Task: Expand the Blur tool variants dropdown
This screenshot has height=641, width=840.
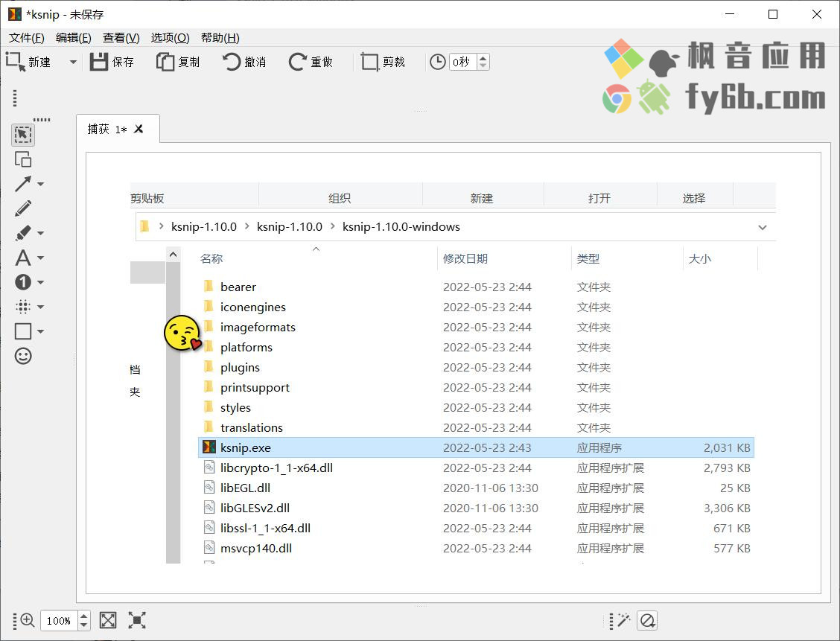Action: (41, 307)
